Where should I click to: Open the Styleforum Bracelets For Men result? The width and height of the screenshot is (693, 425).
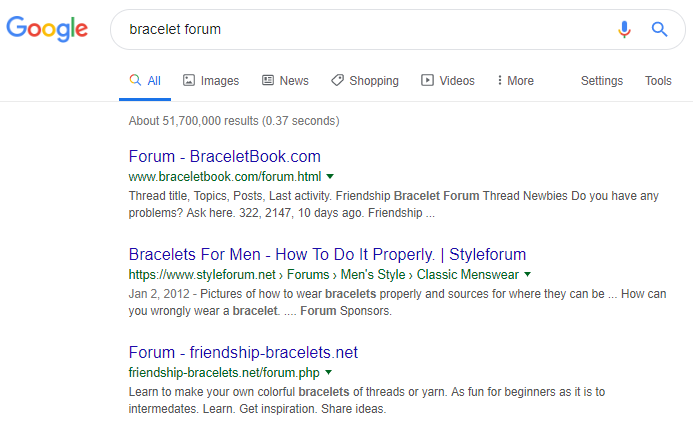[x=327, y=254]
